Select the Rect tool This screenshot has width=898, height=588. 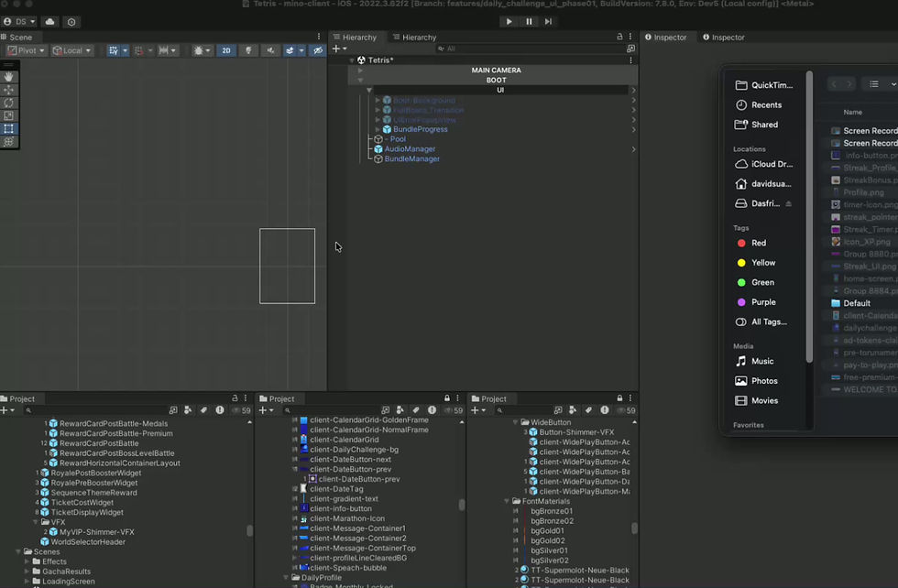click(x=8, y=129)
